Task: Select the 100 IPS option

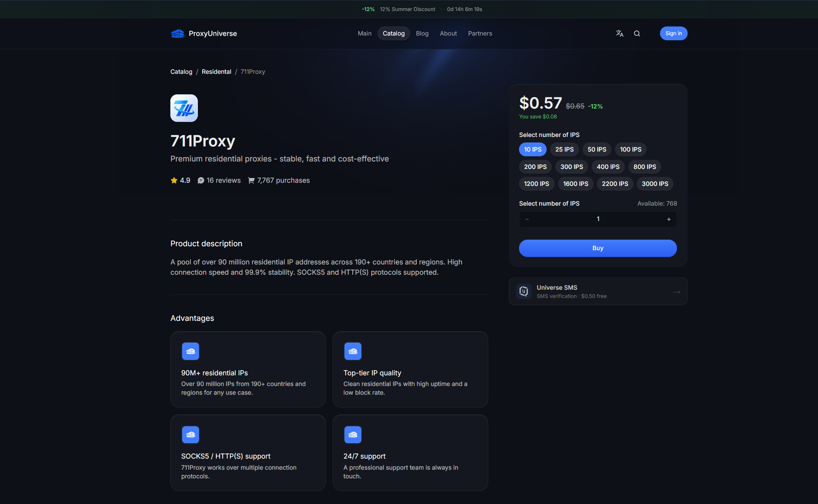Action: click(x=630, y=150)
